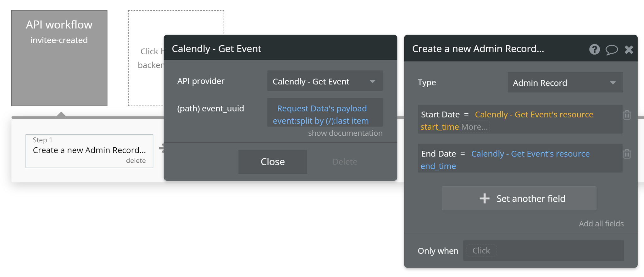This screenshot has height=277, width=644.
Task: Open show documentation link
Action: click(345, 133)
